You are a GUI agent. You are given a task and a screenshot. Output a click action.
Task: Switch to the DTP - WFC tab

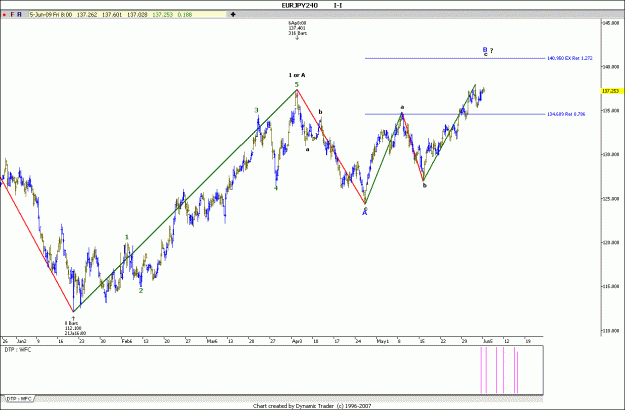20,398
